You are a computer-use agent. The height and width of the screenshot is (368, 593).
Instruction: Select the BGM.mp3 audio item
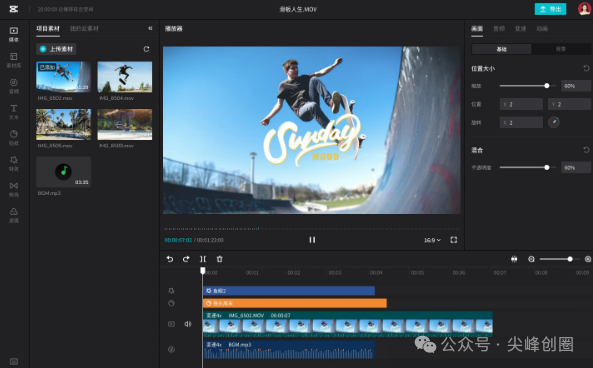tap(64, 172)
